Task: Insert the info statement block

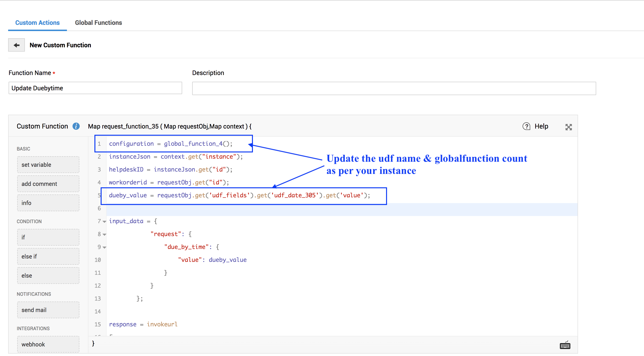Action: [48, 203]
